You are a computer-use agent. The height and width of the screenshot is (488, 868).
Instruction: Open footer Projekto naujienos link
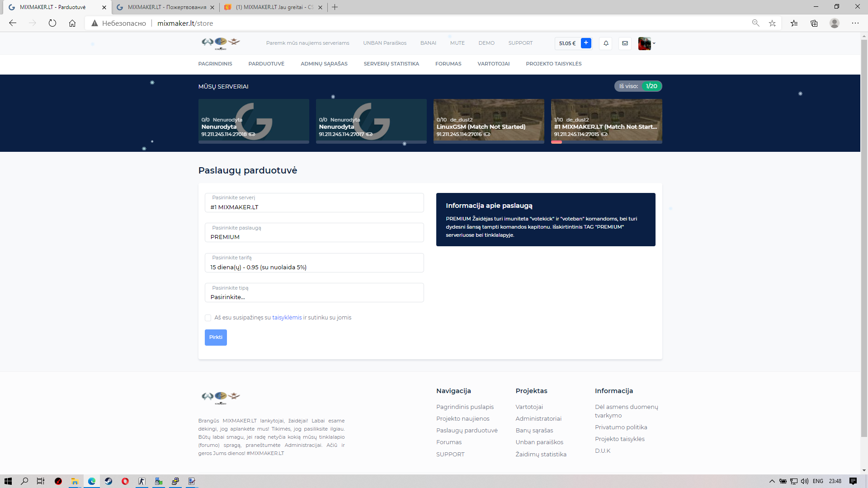tap(463, 419)
